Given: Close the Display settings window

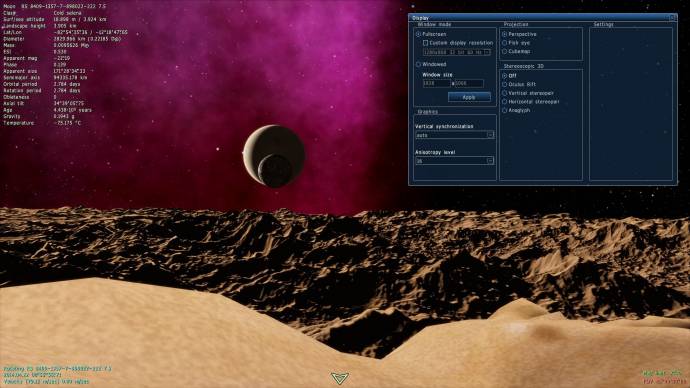Looking at the screenshot, I should [672, 18].
